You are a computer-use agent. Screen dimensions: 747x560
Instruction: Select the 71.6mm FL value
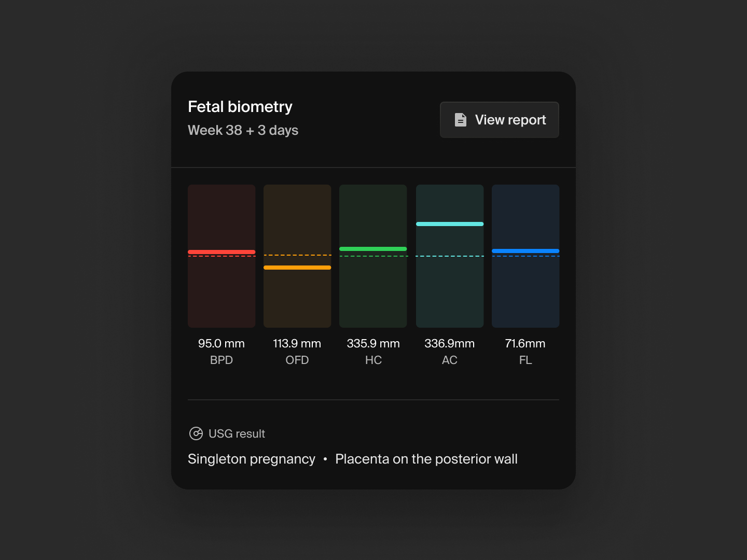(x=525, y=343)
